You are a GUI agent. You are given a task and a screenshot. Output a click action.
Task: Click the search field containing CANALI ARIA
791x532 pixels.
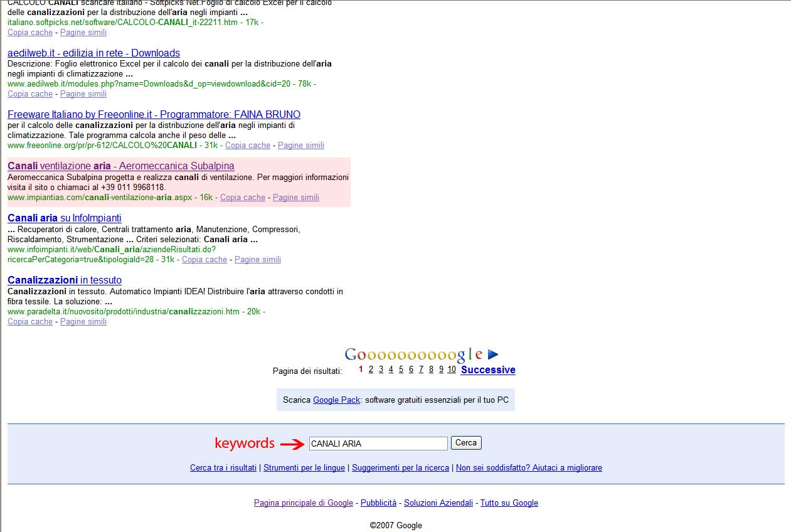(378, 444)
